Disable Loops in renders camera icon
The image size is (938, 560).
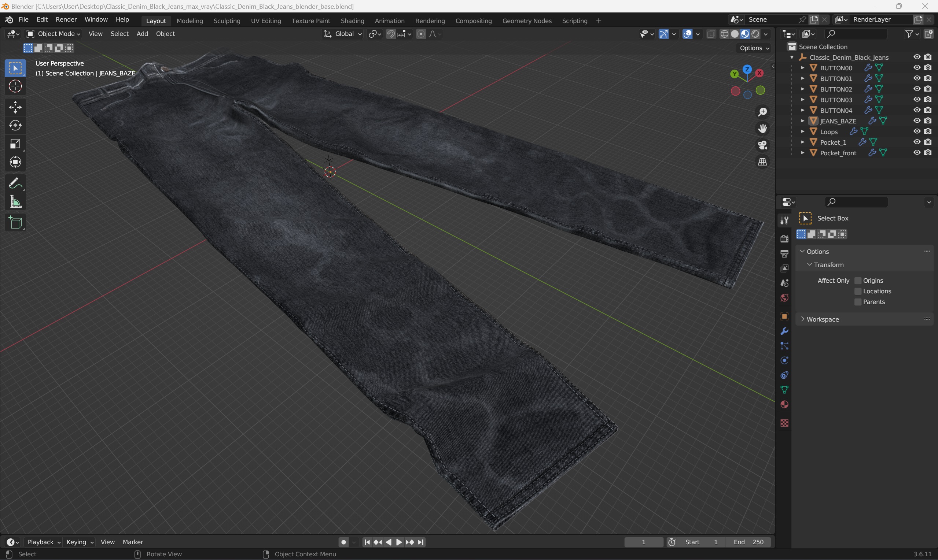click(x=928, y=131)
